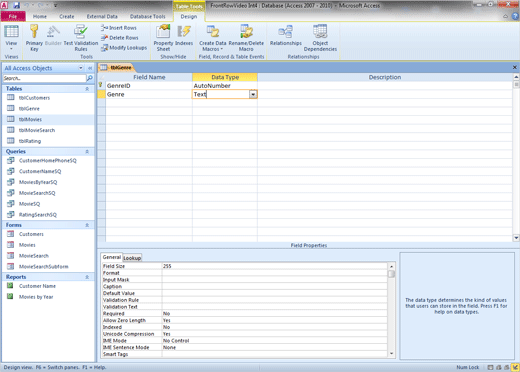Click the Required property value

tap(274, 314)
